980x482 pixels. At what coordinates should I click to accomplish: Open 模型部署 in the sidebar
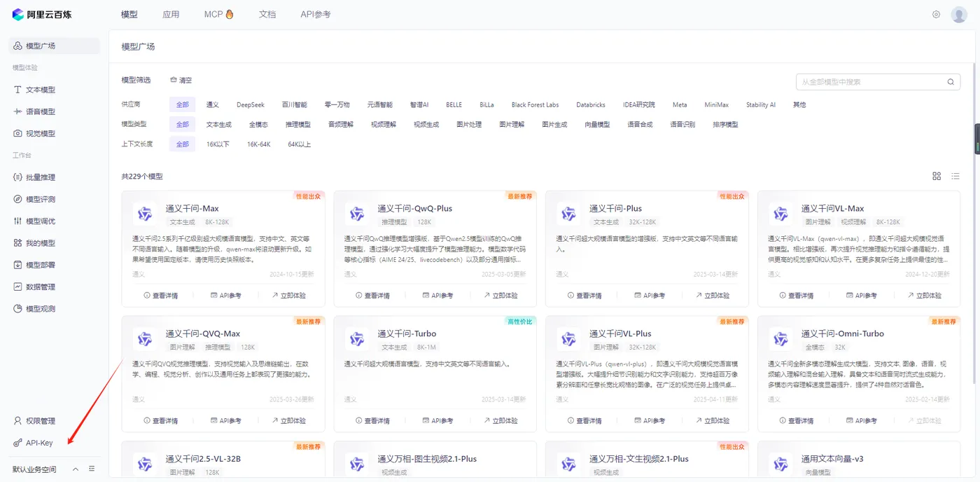pos(55,265)
